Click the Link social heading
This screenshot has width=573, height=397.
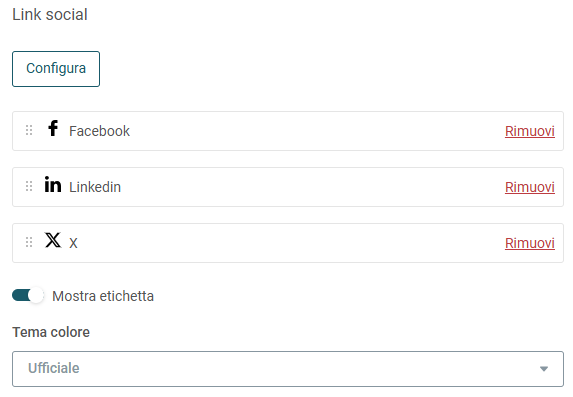click(x=50, y=15)
